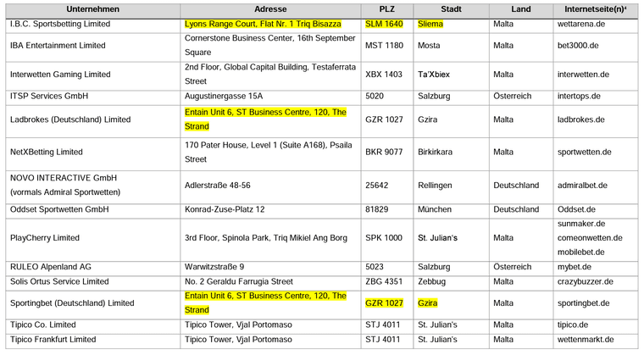Click Entain address in Ladbrokes row
The image size is (644, 355).
tap(265, 119)
